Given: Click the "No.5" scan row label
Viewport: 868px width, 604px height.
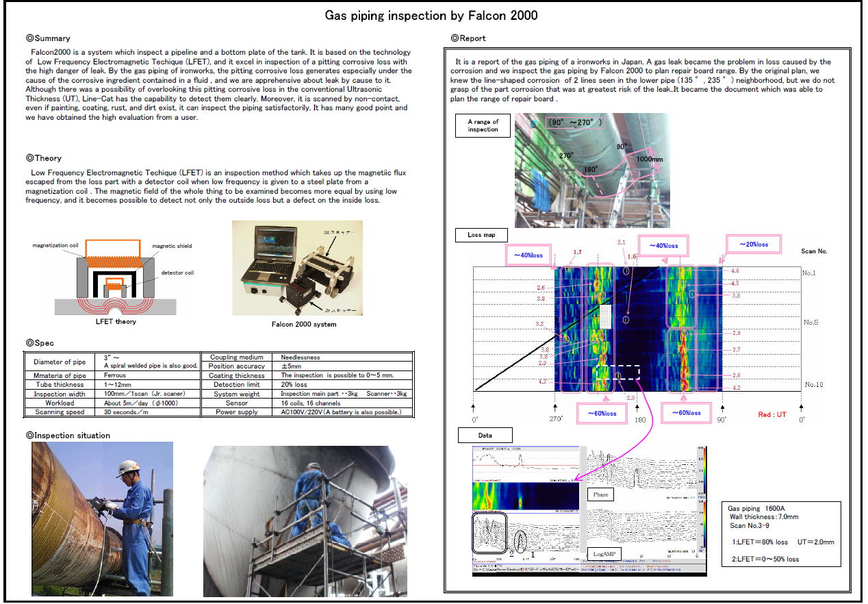Looking at the screenshot, I should point(811,322).
